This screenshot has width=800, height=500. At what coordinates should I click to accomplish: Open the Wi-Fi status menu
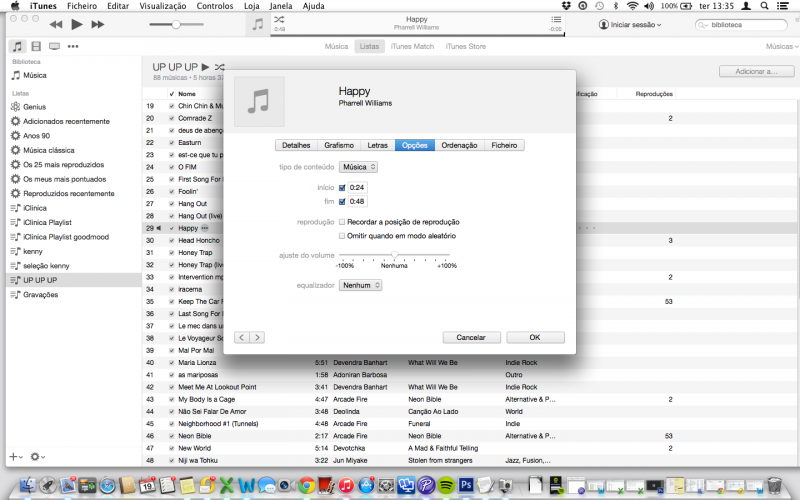[632, 6]
